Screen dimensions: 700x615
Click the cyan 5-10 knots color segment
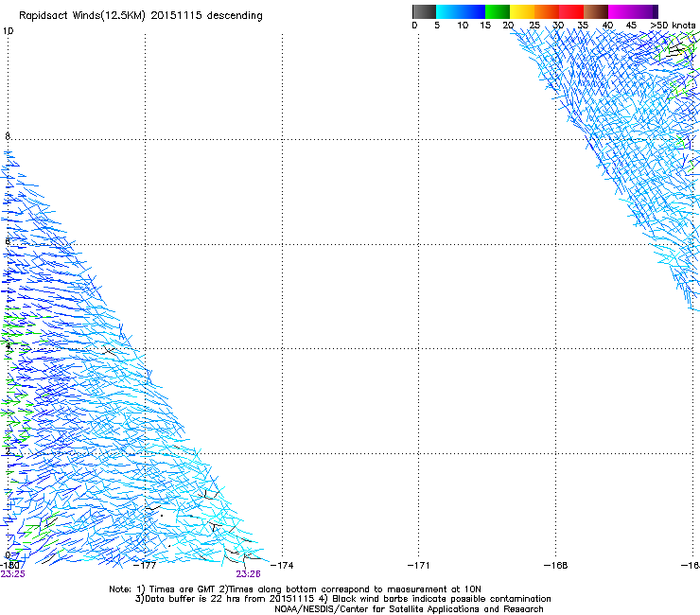click(x=448, y=11)
